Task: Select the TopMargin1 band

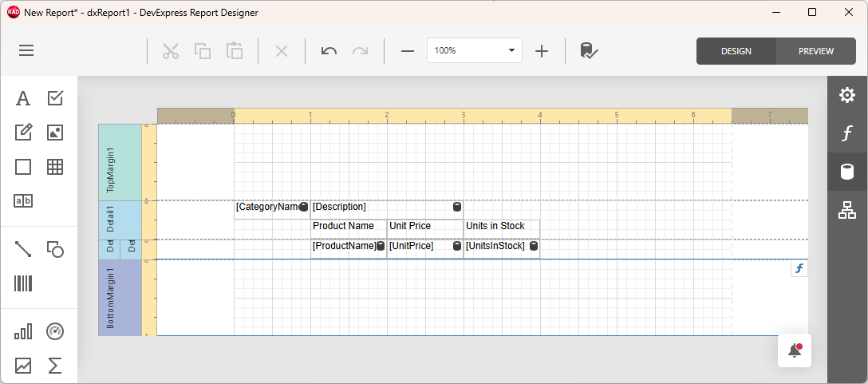Action: point(120,162)
